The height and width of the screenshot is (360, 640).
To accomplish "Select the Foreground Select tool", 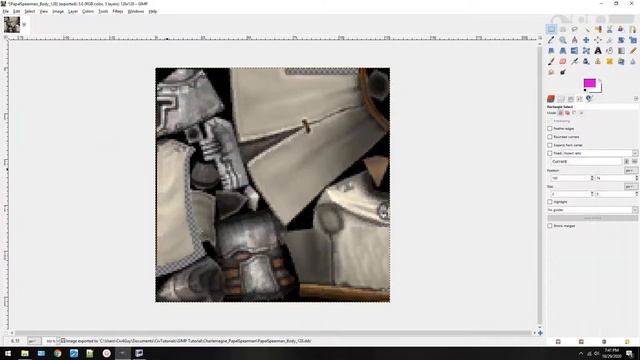I will 621,29.
